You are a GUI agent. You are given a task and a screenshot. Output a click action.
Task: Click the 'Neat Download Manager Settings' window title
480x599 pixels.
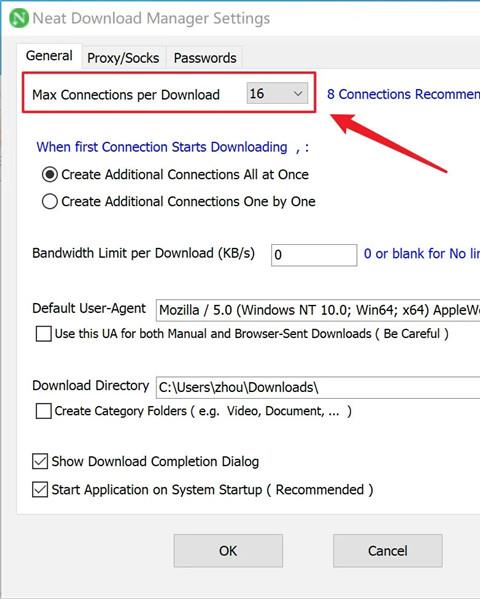click(x=151, y=18)
